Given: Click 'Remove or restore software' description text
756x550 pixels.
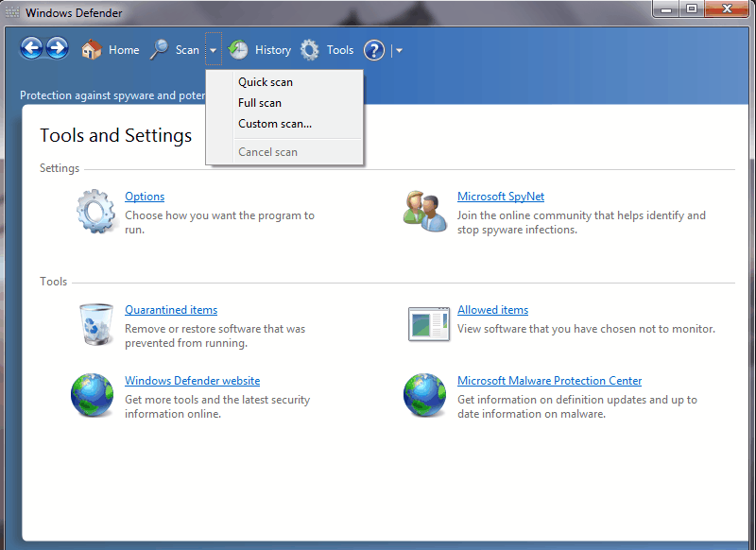Looking at the screenshot, I should click(x=215, y=335).
